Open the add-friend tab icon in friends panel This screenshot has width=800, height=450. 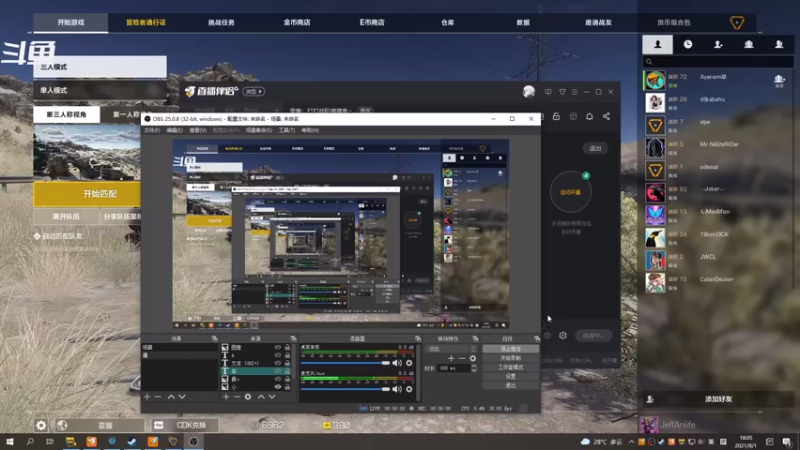tap(718, 44)
